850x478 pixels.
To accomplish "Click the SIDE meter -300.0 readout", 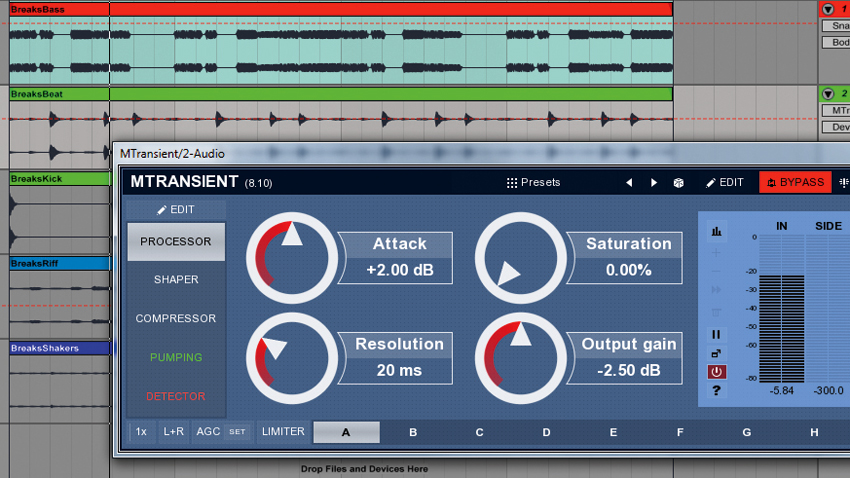I will pyautogui.click(x=828, y=391).
